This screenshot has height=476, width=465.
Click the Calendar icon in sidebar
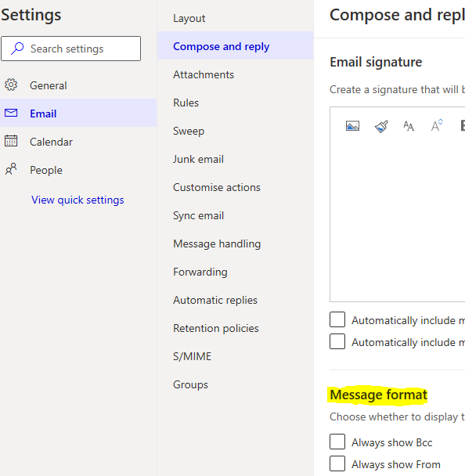[x=11, y=141]
